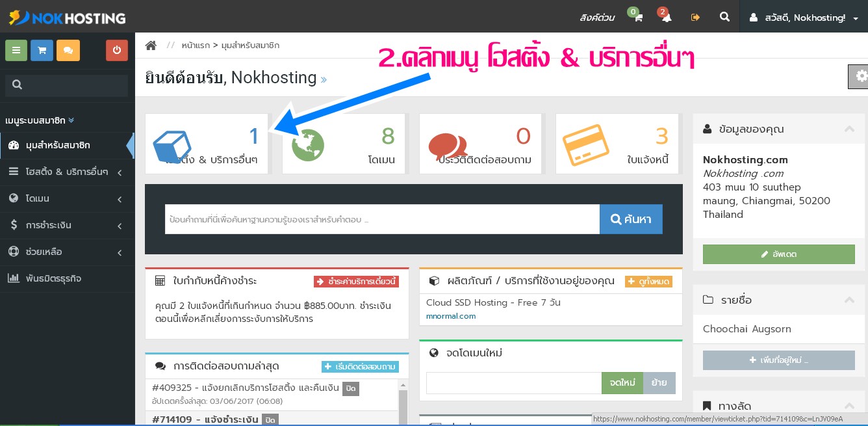Click the knowledge base search input

[382, 219]
